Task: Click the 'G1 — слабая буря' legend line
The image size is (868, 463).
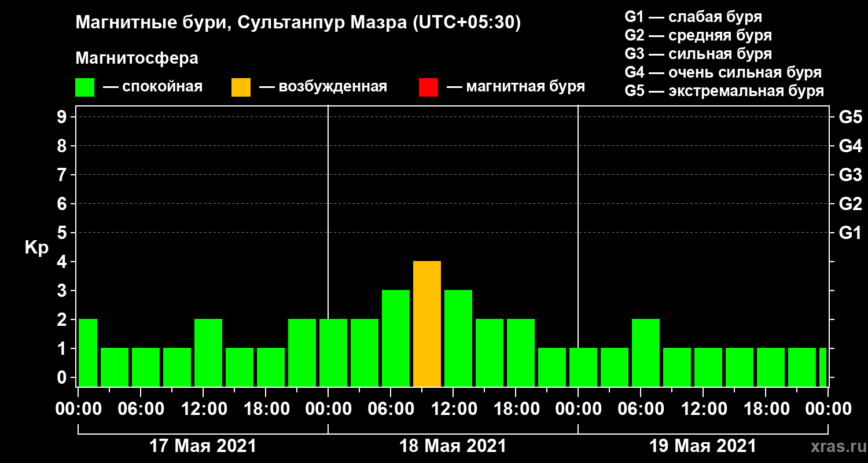Action: click(693, 17)
